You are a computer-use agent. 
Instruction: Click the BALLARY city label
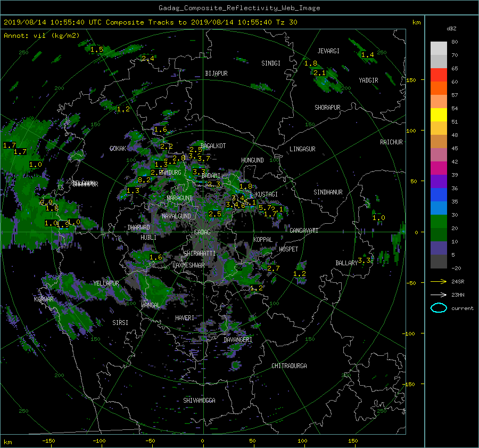click(x=346, y=263)
